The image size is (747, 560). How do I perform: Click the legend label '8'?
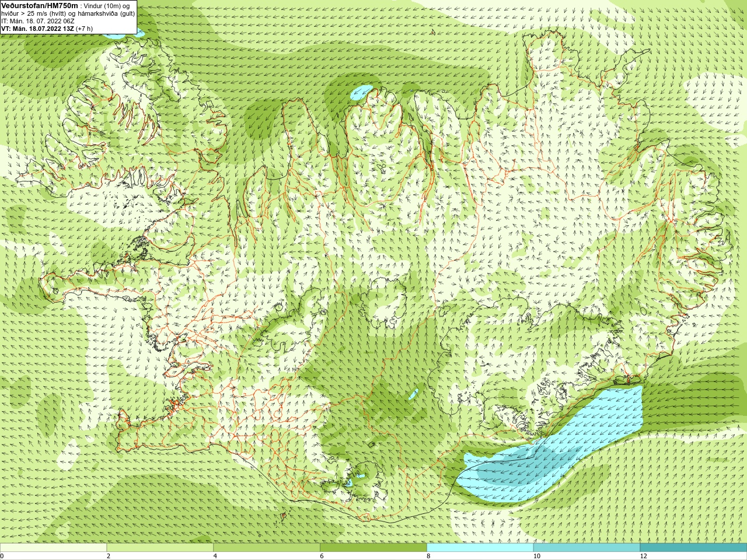(429, 556)
